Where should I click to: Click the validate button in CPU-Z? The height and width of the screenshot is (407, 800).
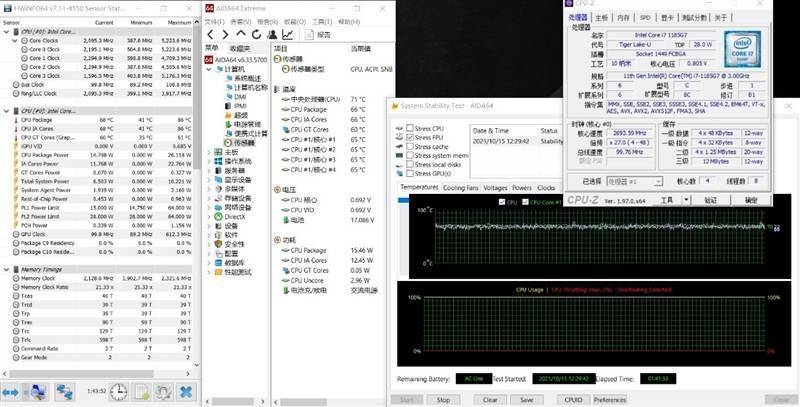point(711,200)
